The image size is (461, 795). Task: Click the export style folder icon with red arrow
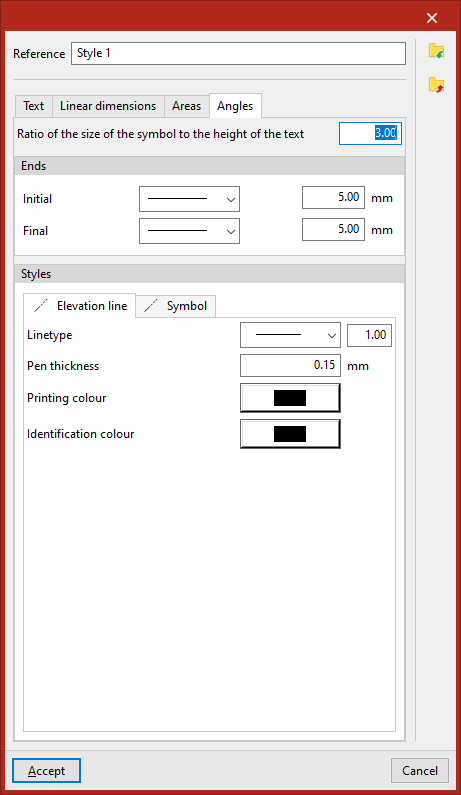point(436,85)
